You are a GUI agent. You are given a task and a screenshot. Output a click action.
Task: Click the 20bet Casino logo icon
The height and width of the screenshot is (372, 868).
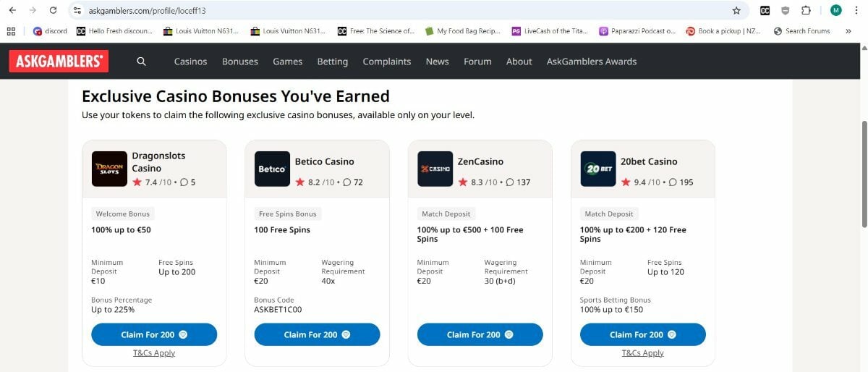598,169
